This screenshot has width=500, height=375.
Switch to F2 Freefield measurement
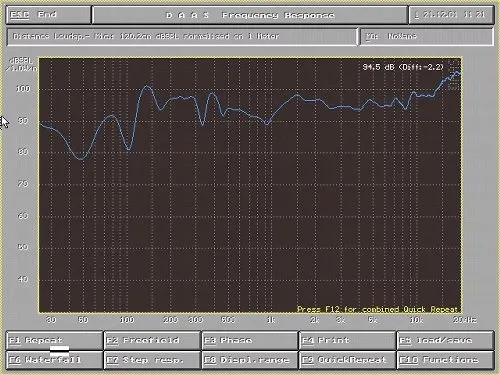[152, 340]
